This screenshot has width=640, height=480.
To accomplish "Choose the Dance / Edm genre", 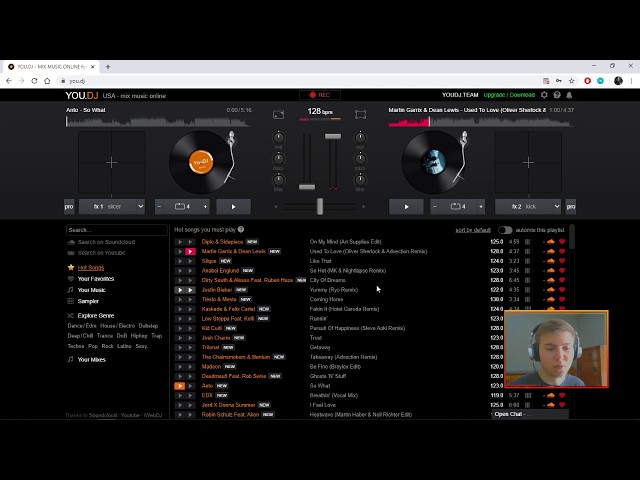I will (82, 326).
